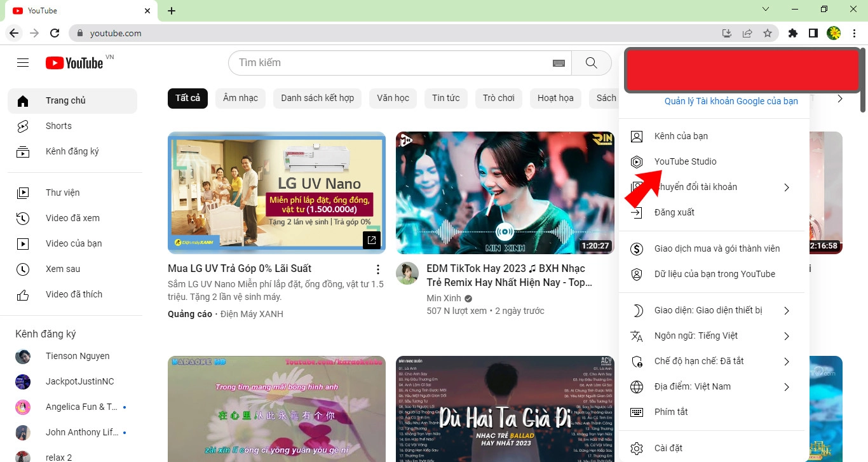Click the search magnifier icon
The width and height of the screenshot is (868, 462).
click(x=591, y=62)
